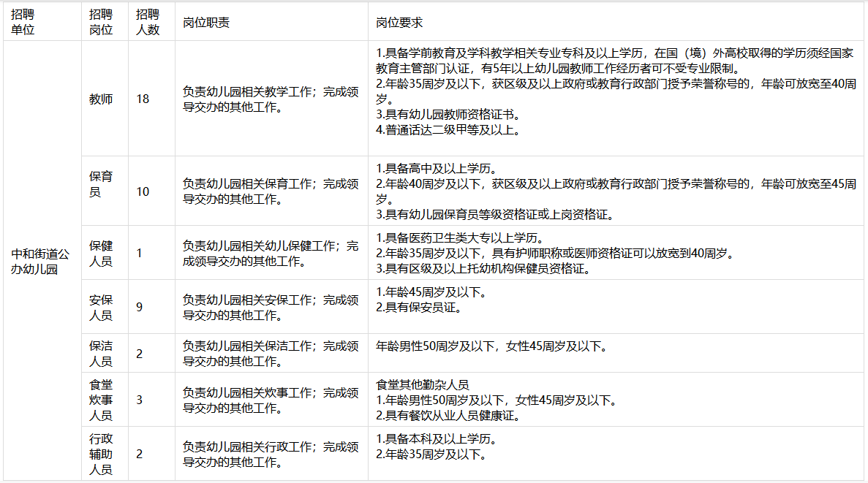Select the 保健人员 position cell
The width and height of the screenshot is (868, 483).
[x=101, y=253]
